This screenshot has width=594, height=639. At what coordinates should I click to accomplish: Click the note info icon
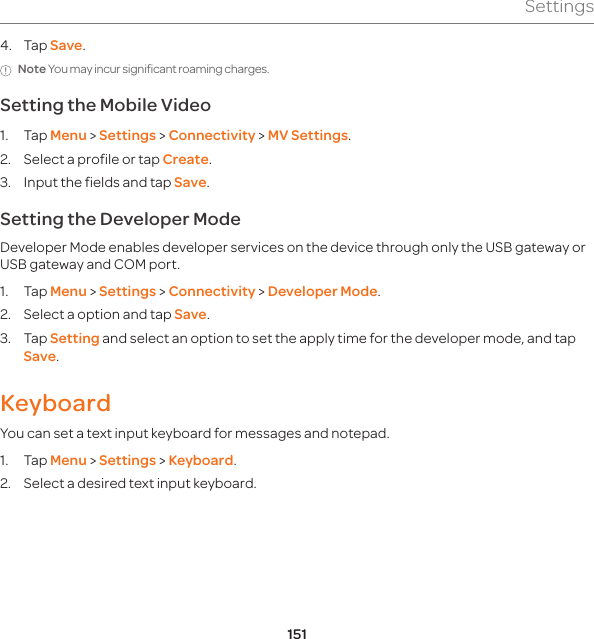tap(6, 71)
